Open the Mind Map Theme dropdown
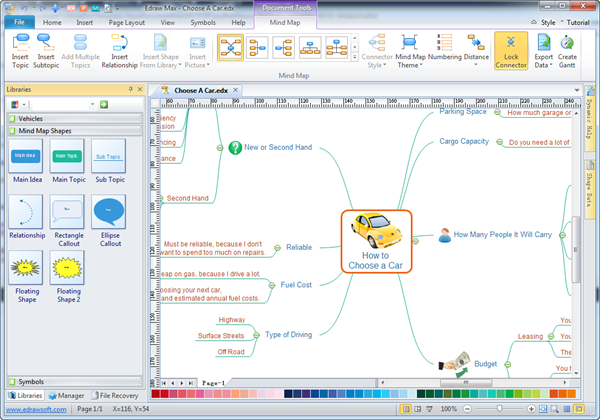 click(x=410, y=52)
